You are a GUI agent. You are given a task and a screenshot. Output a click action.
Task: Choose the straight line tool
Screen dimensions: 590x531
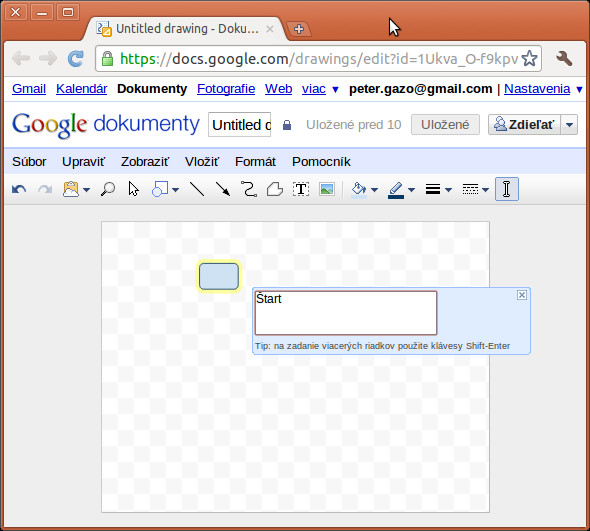coord(197,189)
